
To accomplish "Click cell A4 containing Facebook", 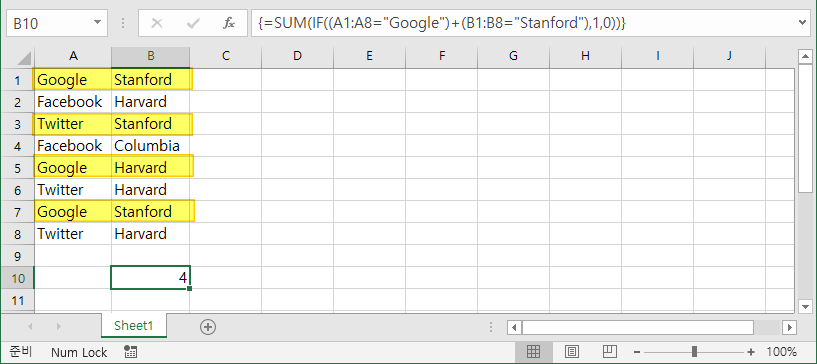I will pyautogui.click(x=73, y=146).
